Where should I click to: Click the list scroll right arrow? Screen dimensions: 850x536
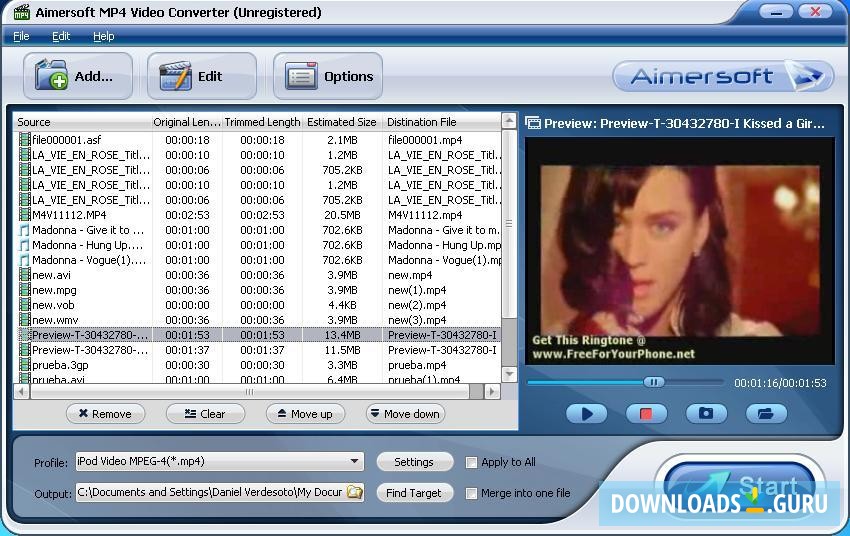coord(492,391)
